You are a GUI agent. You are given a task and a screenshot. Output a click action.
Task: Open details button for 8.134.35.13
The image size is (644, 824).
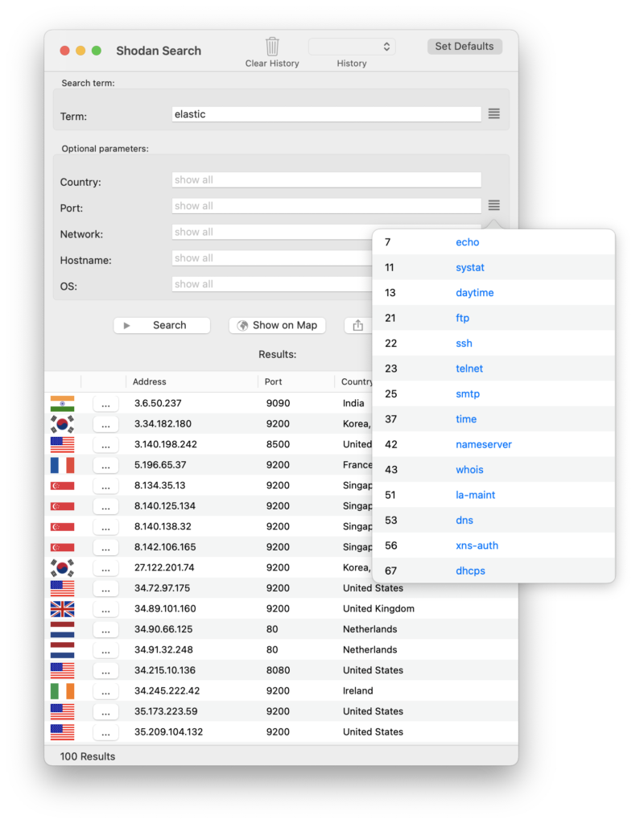tap(105, 485)
